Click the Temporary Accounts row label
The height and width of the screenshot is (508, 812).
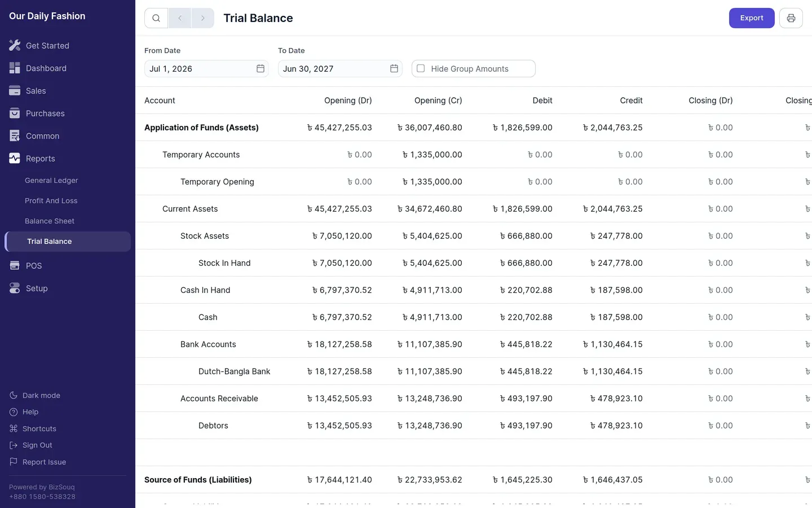pos(201,155)
